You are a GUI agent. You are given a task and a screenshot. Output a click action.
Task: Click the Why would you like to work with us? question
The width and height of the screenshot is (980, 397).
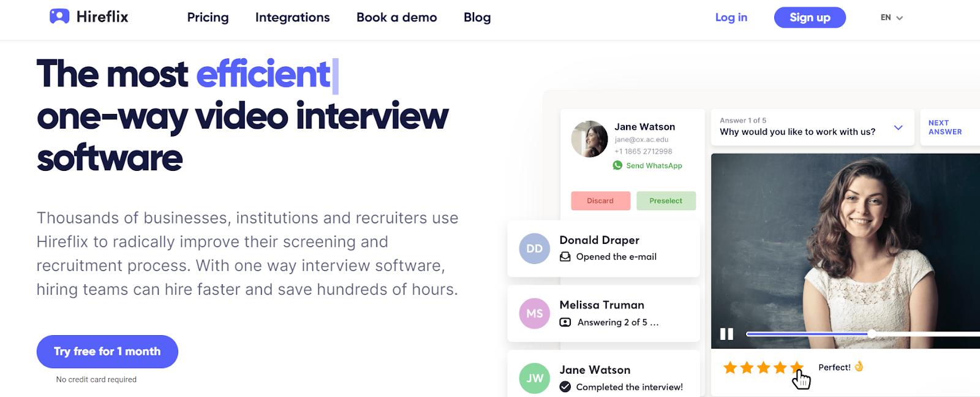797,132
